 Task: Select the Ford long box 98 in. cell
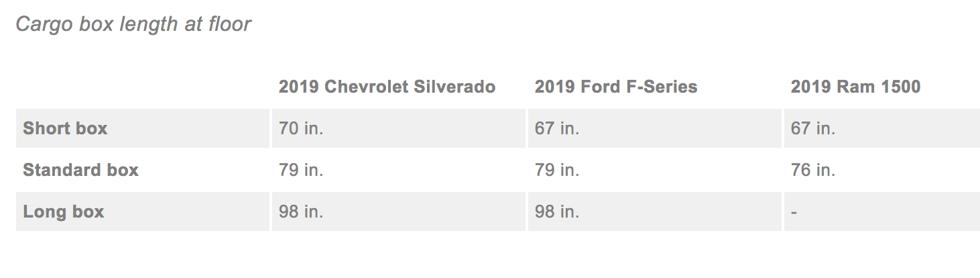pos(655,212)
